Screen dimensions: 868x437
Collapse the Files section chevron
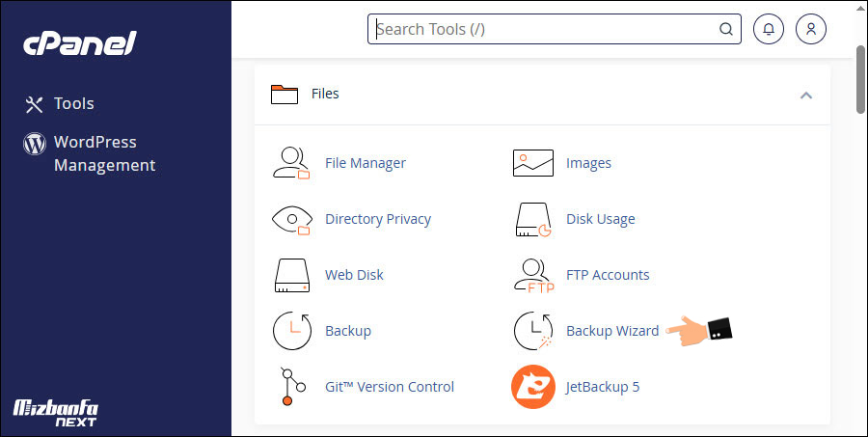click(x=806, y=95)
